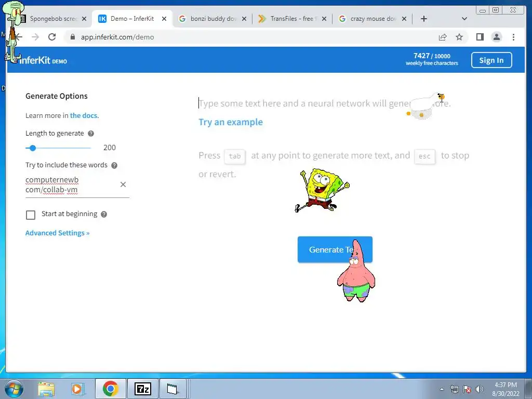Click the InferKit DEMO logo
This screenshot has height=399, width=532.
click(43, 60)
